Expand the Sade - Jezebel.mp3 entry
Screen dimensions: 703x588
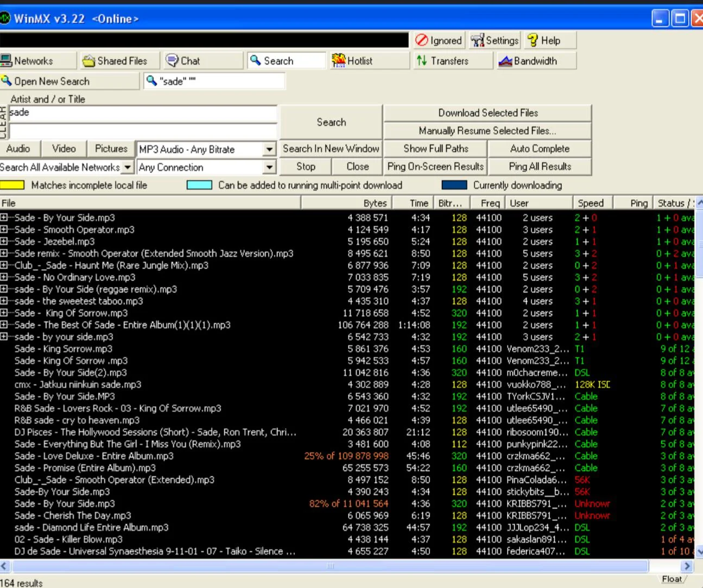[x=4, y=242]
